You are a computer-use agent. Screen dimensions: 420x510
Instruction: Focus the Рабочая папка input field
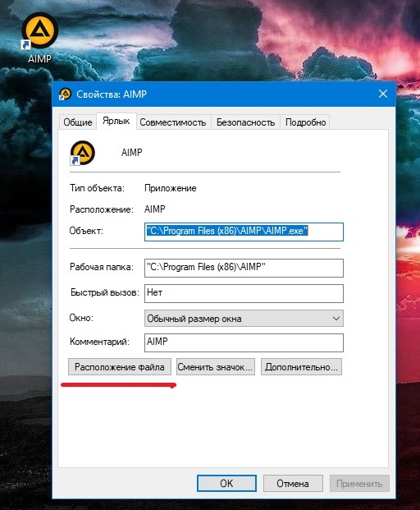244,268
